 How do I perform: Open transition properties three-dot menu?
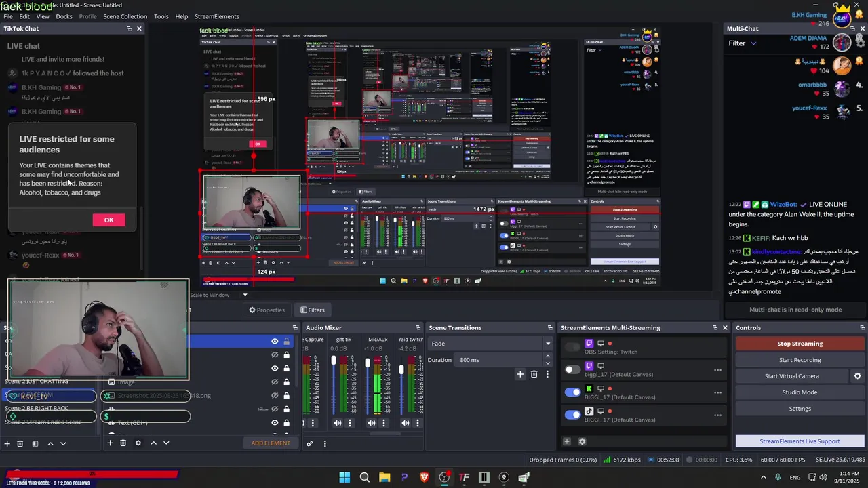point(547,374)
